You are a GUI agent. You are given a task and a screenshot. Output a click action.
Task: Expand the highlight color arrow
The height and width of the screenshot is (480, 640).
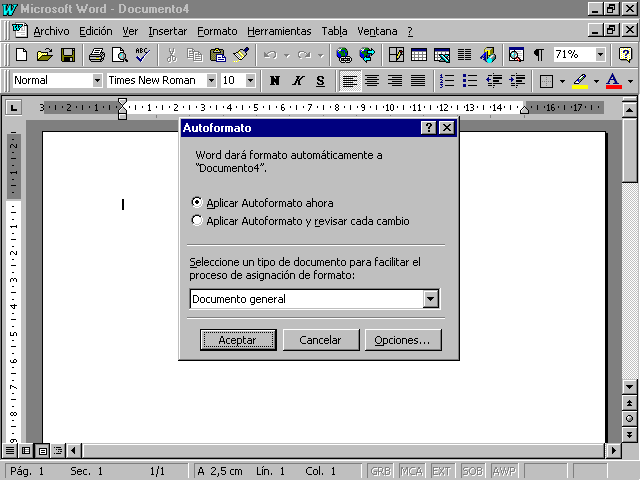coord(596,81)
